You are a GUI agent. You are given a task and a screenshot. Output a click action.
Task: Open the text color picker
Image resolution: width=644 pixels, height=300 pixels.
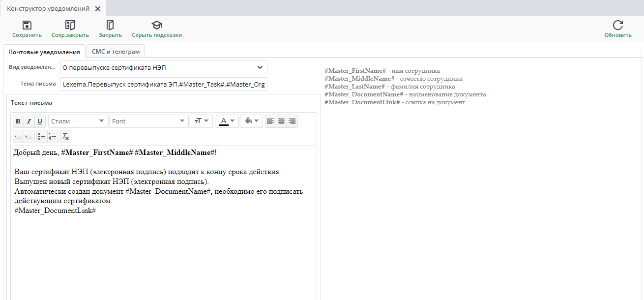point(228,121)
